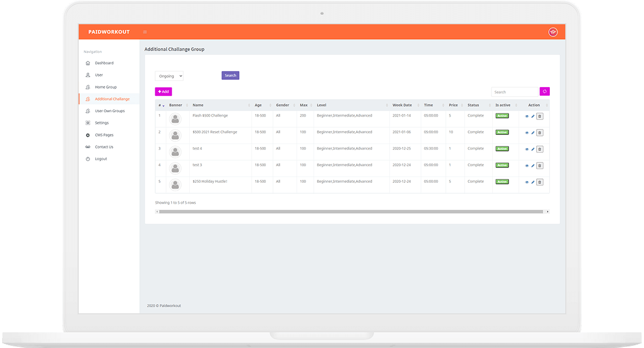644x348 pixels.
Task: Toggle Active badge for test 3
Action: 502,165
